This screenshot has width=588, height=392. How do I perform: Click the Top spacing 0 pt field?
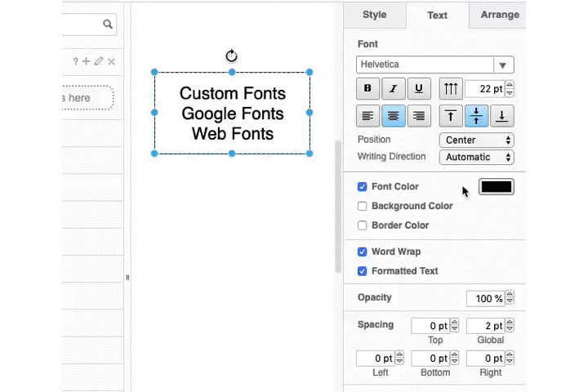click(431, 326)
